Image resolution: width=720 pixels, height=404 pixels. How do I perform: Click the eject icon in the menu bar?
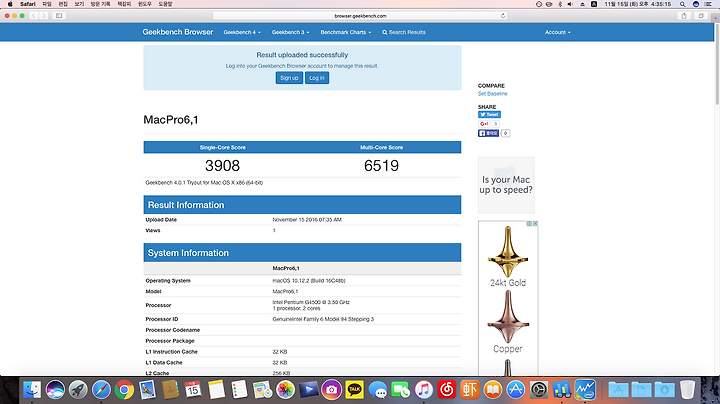[x=582, y=4]
